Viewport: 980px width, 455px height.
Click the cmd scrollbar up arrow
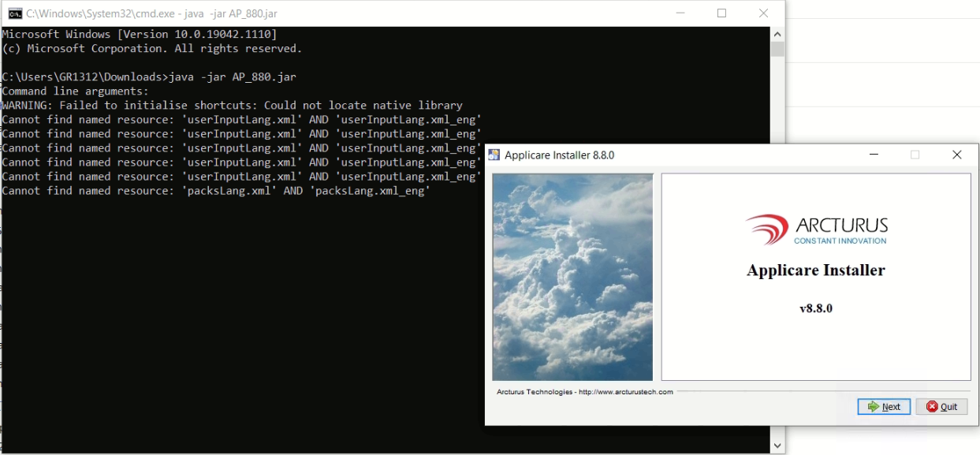point(777,34)
